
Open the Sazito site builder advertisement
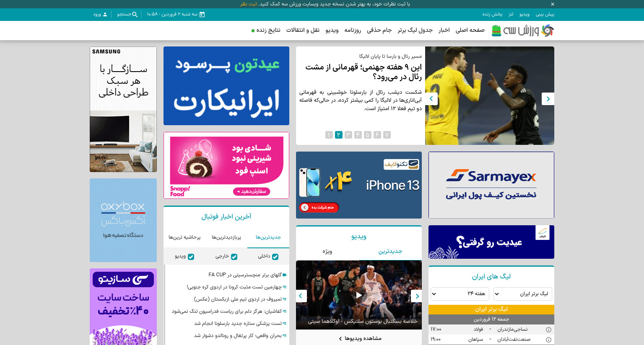coord(123,307)
